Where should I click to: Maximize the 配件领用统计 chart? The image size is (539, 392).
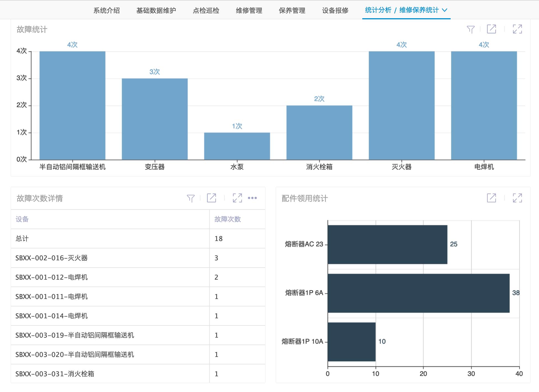tap(517, 198)
